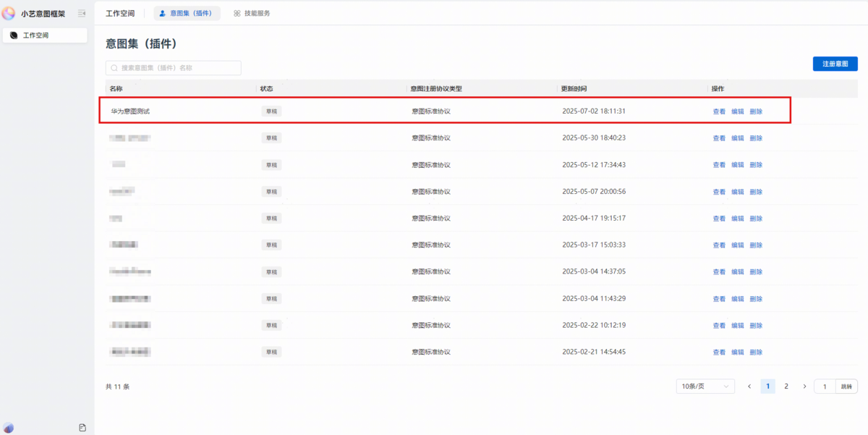This screenshot has height=435, width=868.
Task: Open the 10条/页 page size dropdown
Action: click(x=705, y=387)
